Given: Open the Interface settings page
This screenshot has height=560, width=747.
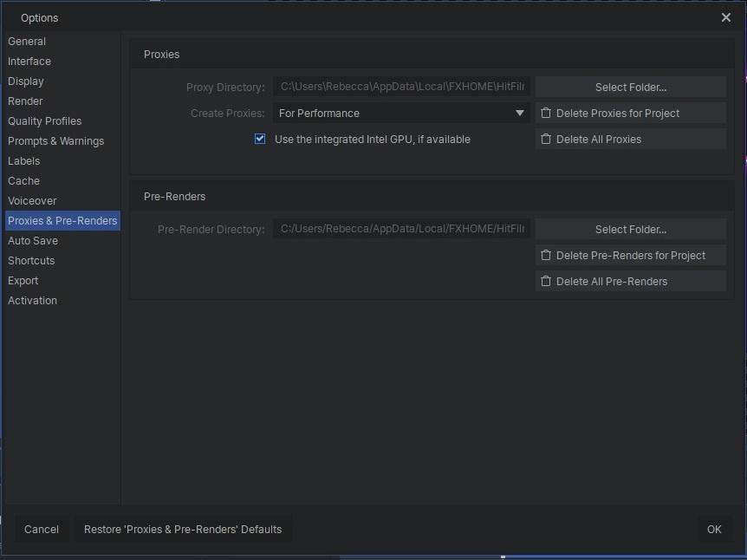Looking at the screenshot, I should click(x=29, y=61).
